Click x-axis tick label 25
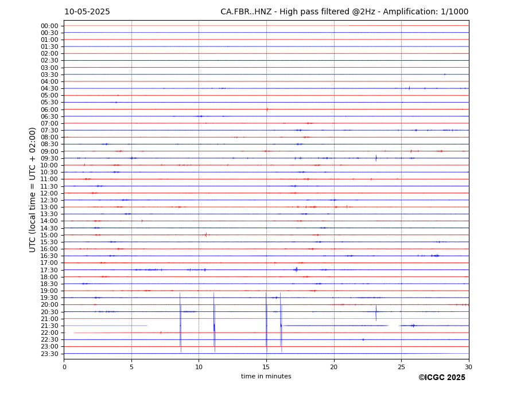 [401, 367]
